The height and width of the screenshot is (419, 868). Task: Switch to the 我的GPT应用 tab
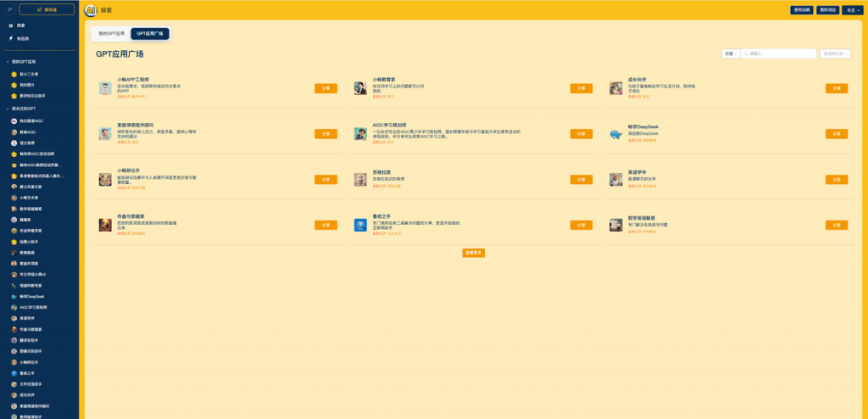(111, 34)
